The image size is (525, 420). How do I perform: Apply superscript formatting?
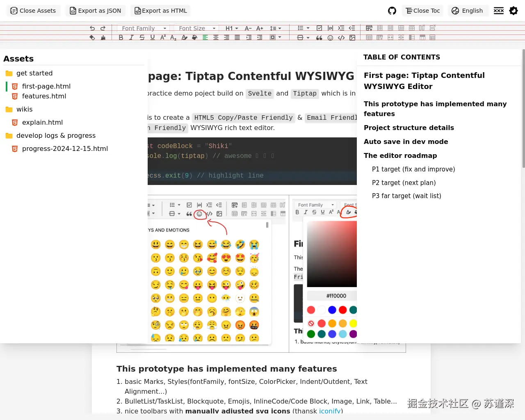163,37
